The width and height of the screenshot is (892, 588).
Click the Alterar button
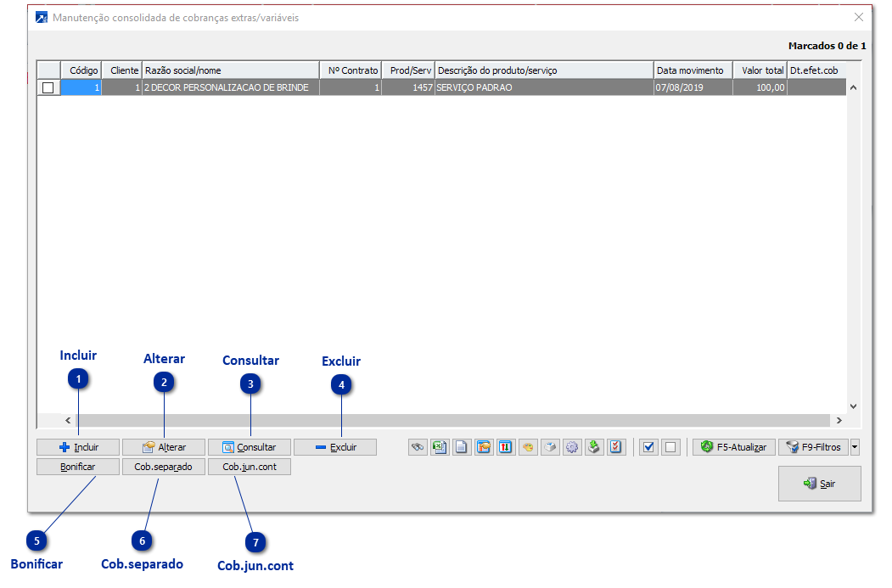[164, 447]
